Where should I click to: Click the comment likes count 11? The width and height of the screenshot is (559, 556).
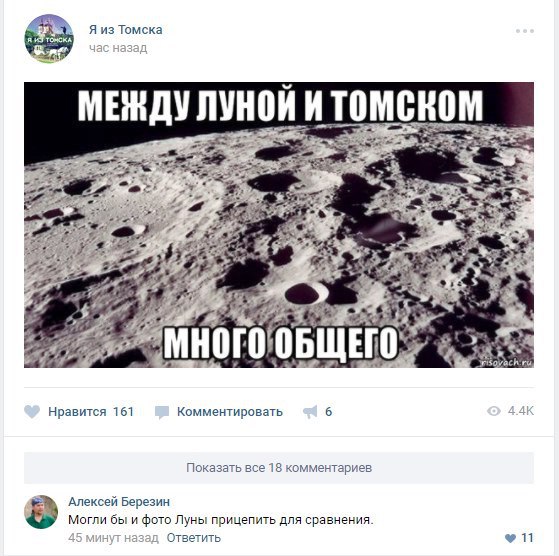click(527, 538)
